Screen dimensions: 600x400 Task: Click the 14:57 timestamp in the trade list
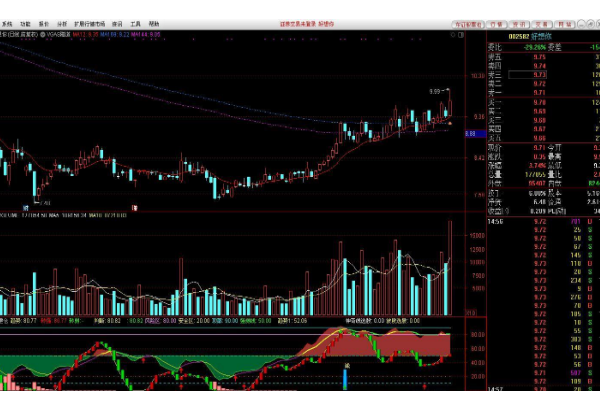point(495,389)
